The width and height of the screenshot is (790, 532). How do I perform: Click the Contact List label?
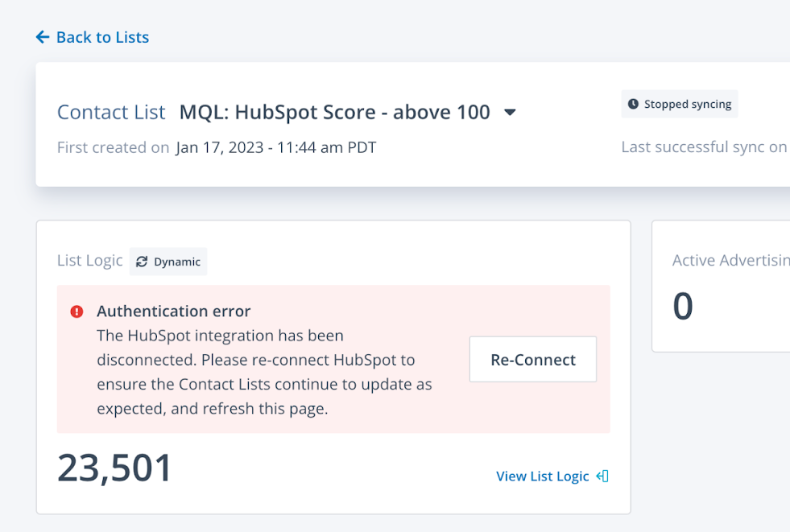(111, 112)
